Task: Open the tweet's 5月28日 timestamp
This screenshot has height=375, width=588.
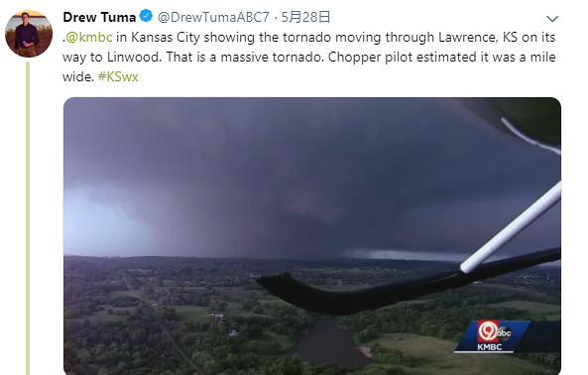Action: (305, 17)
